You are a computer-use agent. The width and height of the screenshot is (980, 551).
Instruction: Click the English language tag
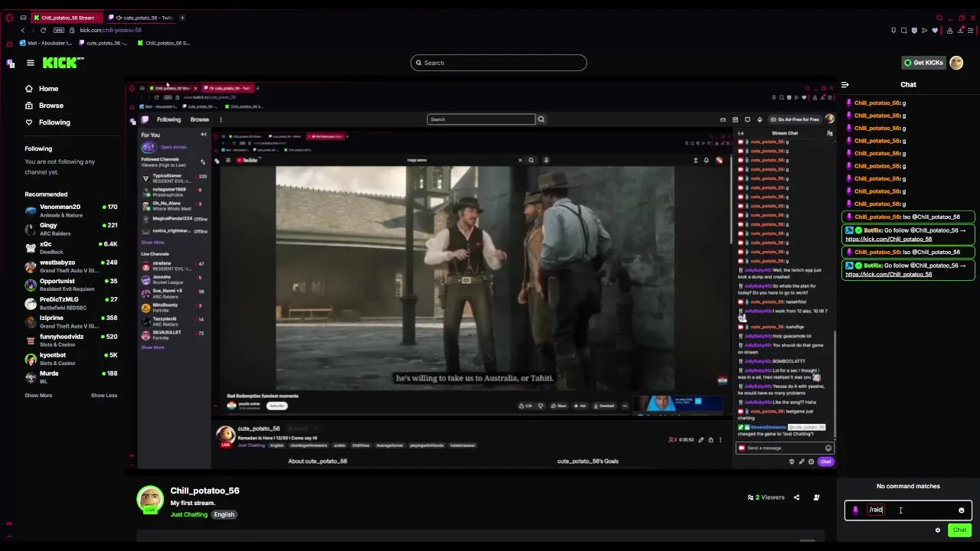pos(224,515)
